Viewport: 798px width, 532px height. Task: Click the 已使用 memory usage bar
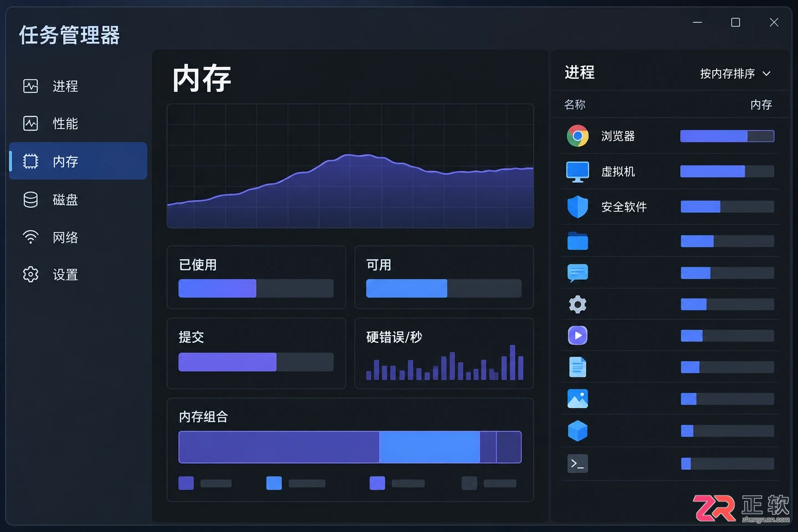[x=256, y=288]
